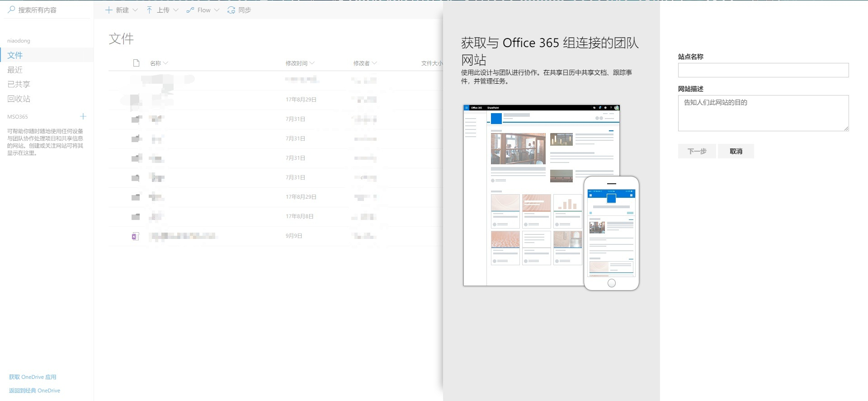Viewport: 868px width, 401px height.
Task: Click the MSO365 section label
Action: [x=18, y=117]
